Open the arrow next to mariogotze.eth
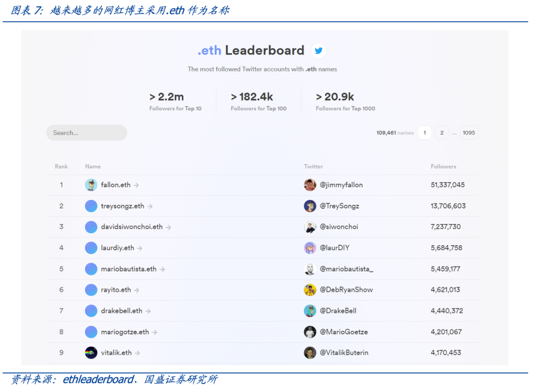 (155, 332)
